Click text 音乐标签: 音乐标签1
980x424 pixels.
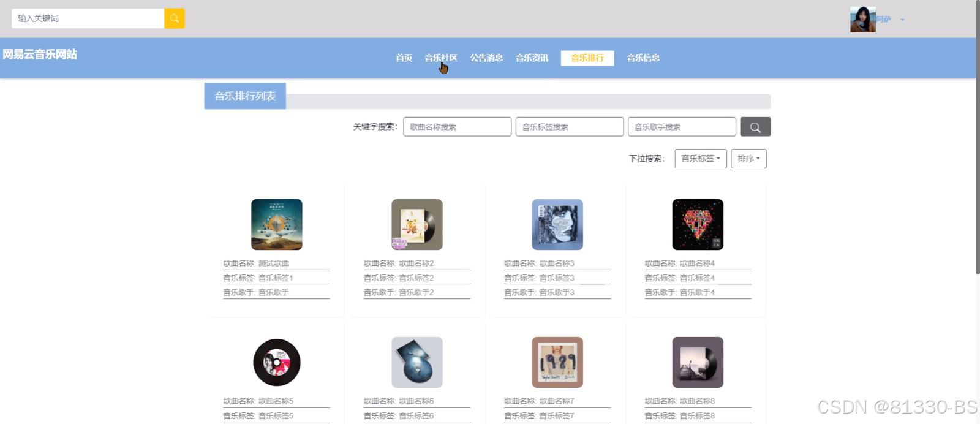tap(258, 278)
